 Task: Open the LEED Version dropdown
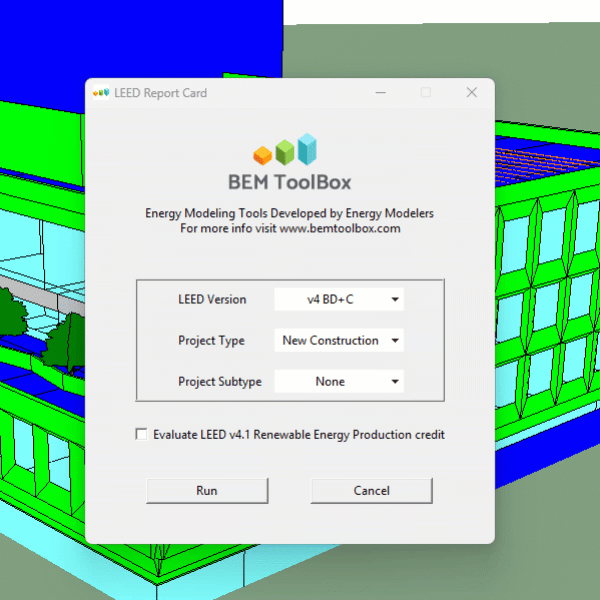tap(339, 299)
